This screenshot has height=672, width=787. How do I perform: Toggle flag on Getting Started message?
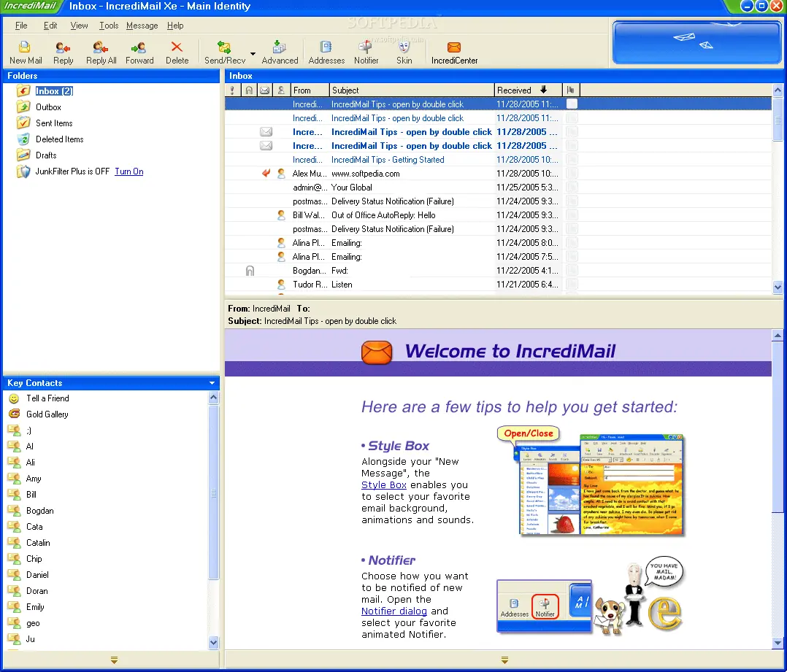point(572,160)
